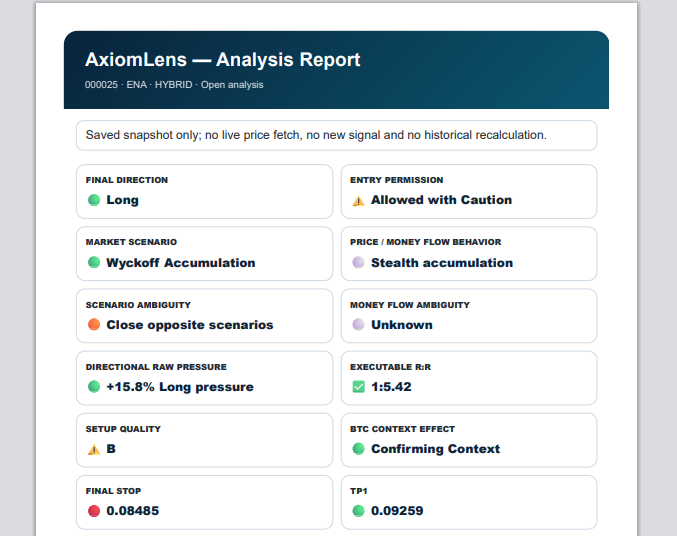This screenshot has width=677, height=536.
Task: Click the TP1 label
Action: pos(359,491)
